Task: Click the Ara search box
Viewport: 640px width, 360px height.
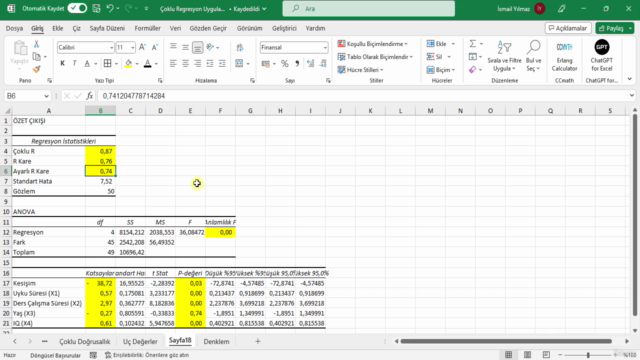Action: (369, 8)
